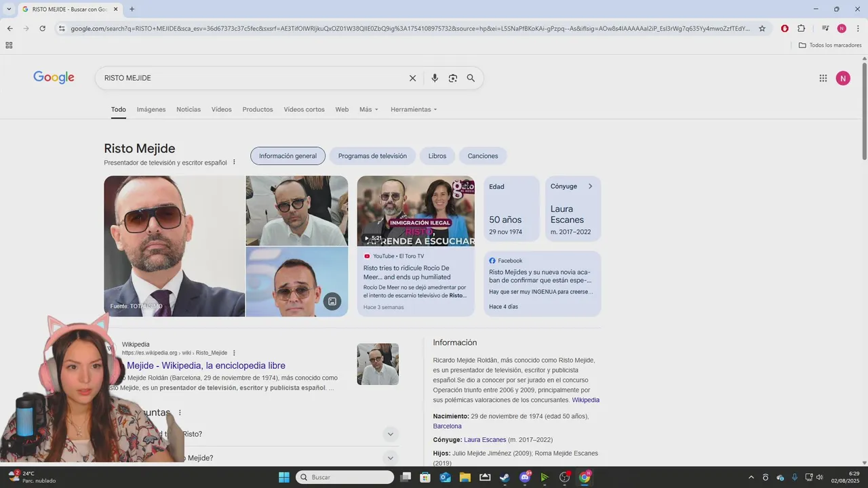Viewport: 868px width, 488px height.
Task: Open Outlook from the taskbar
Action: [x=446, y=477]
